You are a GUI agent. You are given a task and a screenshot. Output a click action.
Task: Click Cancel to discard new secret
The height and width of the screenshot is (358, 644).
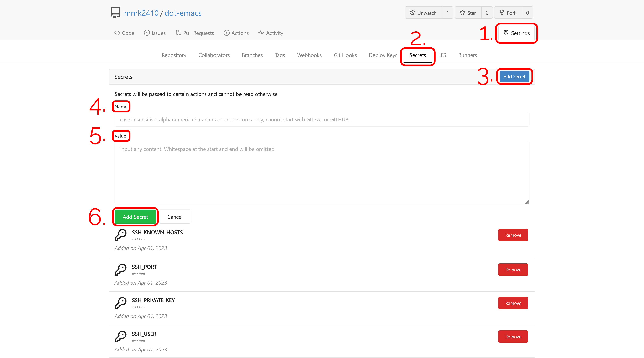[x=175, y=216]
